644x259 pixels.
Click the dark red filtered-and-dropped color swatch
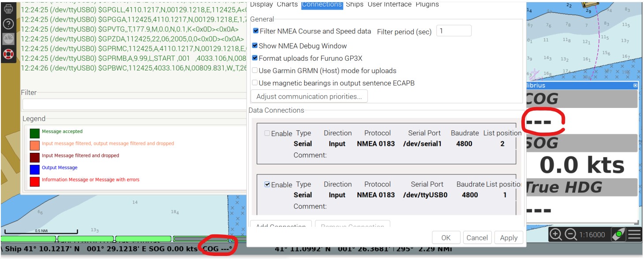35,157
